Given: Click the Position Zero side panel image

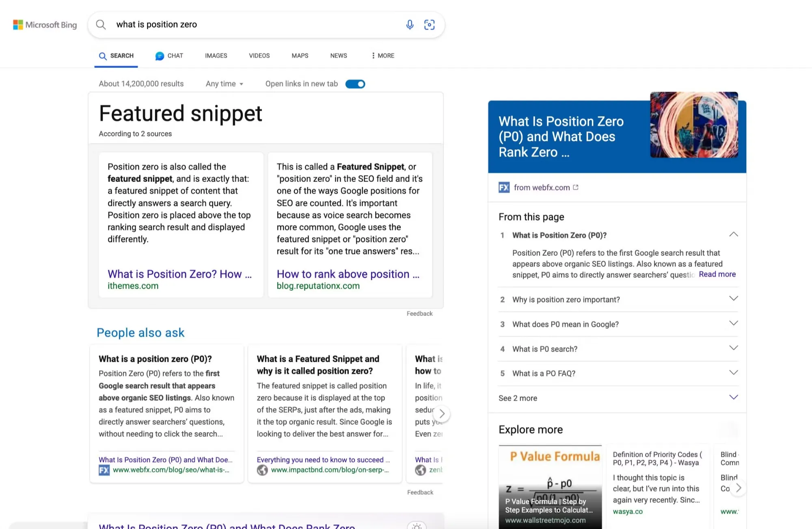Looking at the screenshot, I should click(x=694, y=125).
